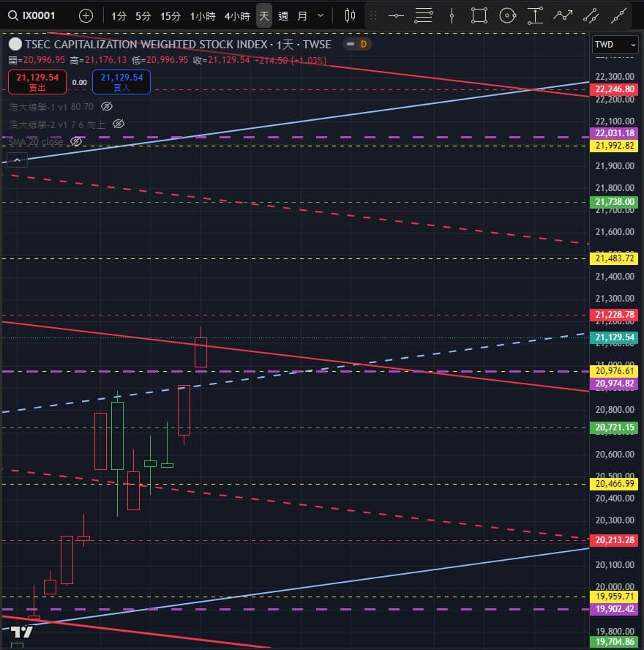Grab the drawing toolbar drag handle

point(373,16)
